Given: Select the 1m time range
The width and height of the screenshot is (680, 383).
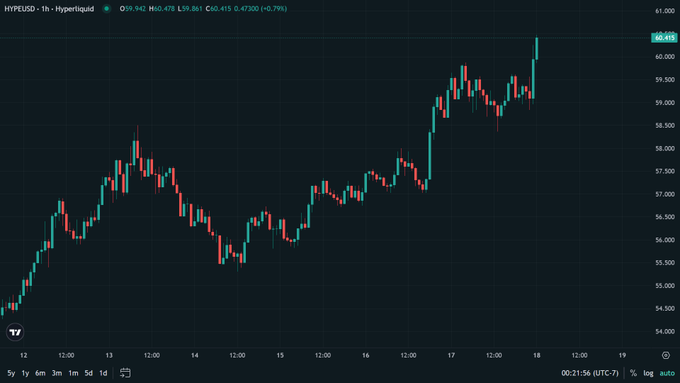Looking at the screenshot, I should [x=73, y=373].
